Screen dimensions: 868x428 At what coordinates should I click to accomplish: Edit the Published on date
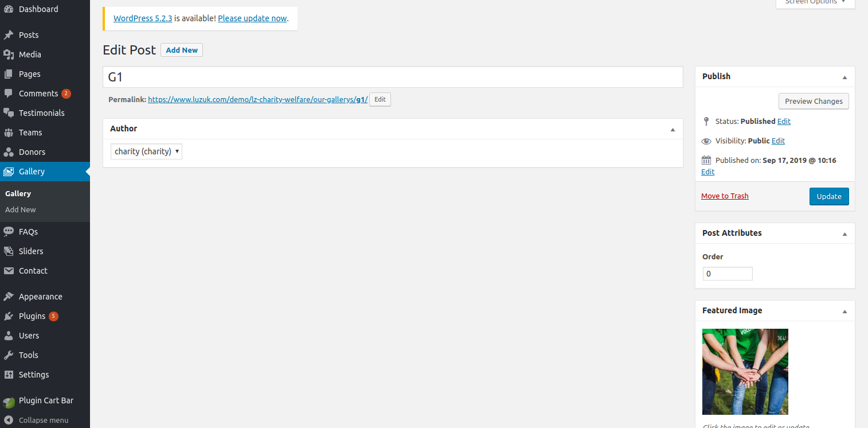pos(707,172)
